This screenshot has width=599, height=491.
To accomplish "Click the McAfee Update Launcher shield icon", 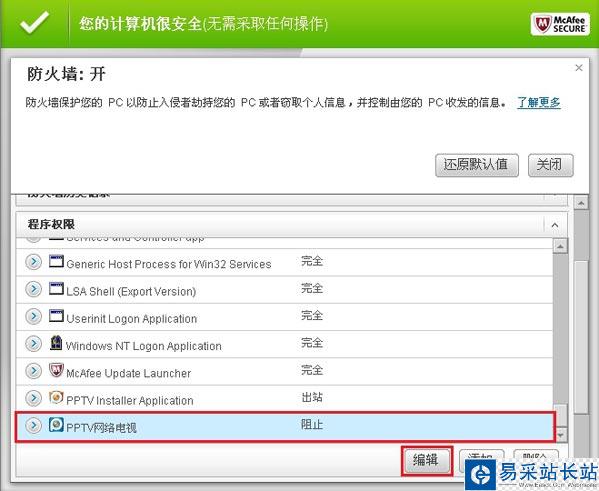I will tap(56, 370).
